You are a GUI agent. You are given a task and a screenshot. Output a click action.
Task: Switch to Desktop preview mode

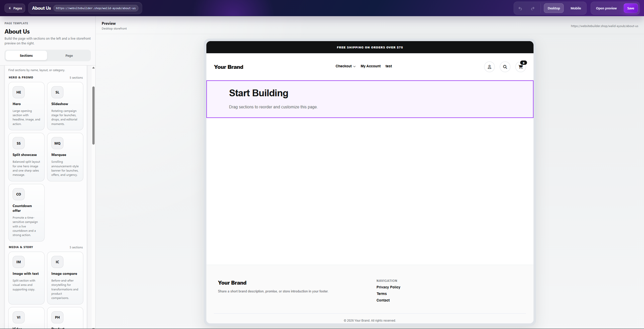pyautogui.click(x=553, y=8)
